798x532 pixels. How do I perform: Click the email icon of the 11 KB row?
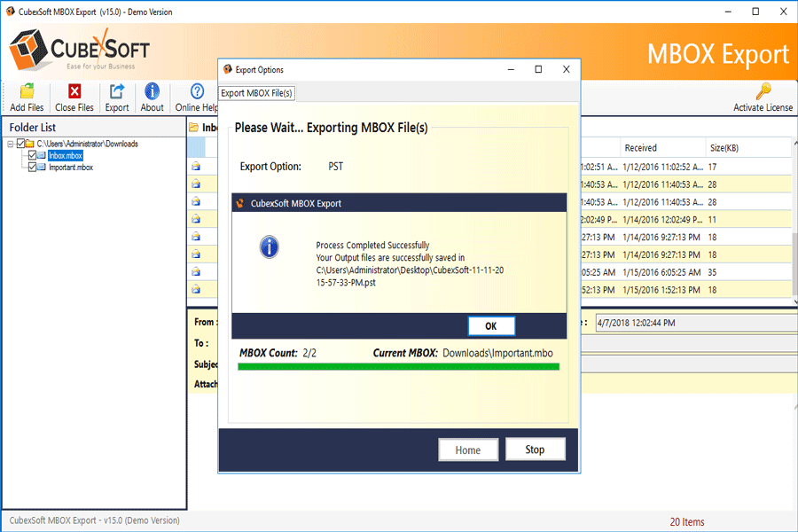196,219
